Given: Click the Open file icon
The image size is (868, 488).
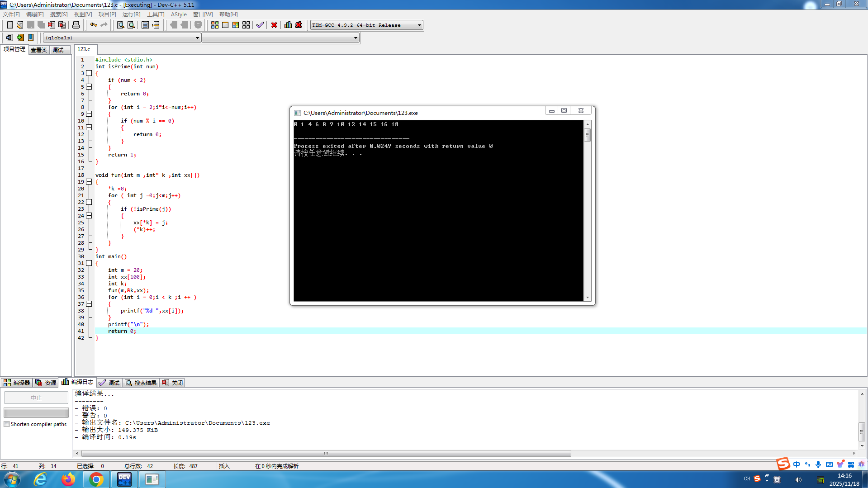Looking at the screenshot, I should (x=20, y=25).
